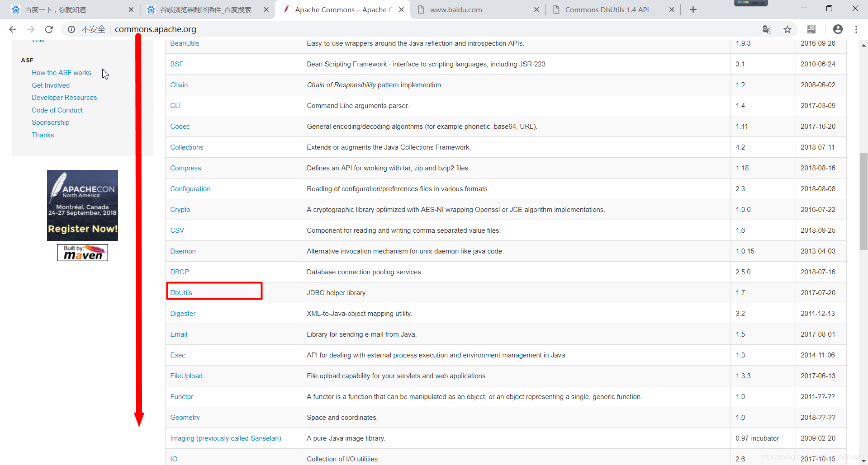The height and width of the screenshot is (465, 868).
Task: Open the Configuration component link
Action: (x=190, y=189)
